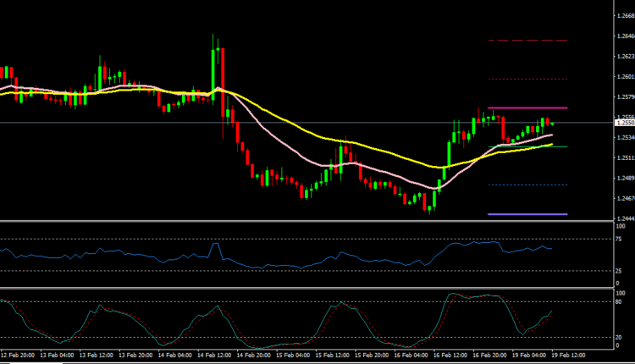Image resolution: width=635 pixels, height=364 pixels.
Task: Click the 1.2444 price scale label
Action: 621,218
